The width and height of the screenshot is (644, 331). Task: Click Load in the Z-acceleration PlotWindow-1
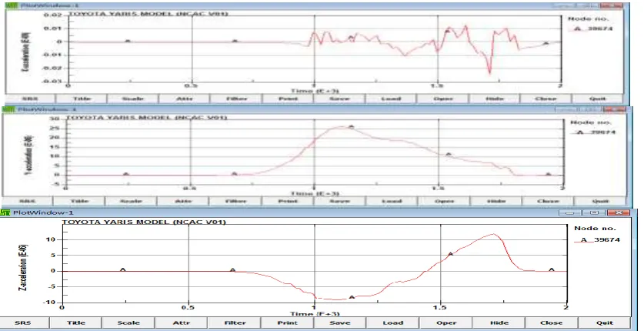coord(393,323)
